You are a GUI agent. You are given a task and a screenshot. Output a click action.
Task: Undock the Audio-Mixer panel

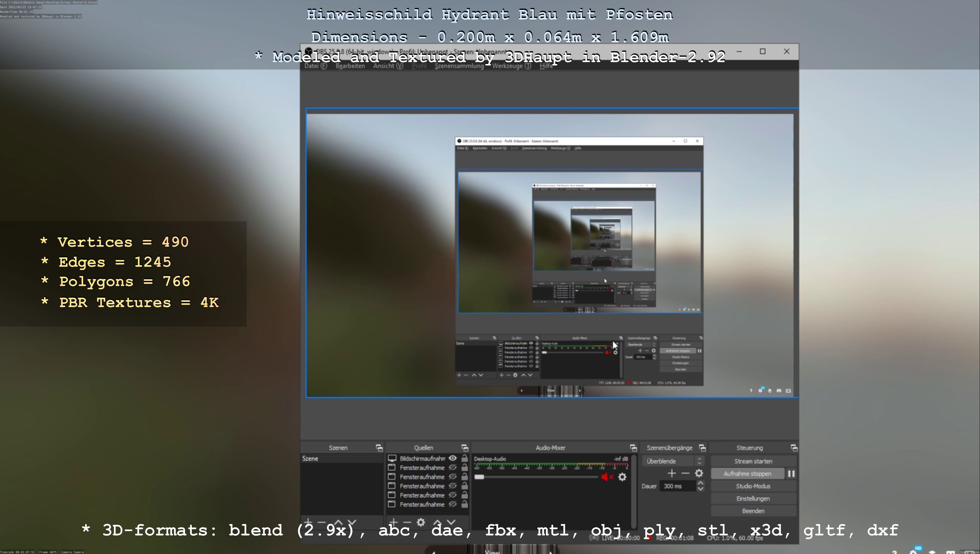[633, 448]
